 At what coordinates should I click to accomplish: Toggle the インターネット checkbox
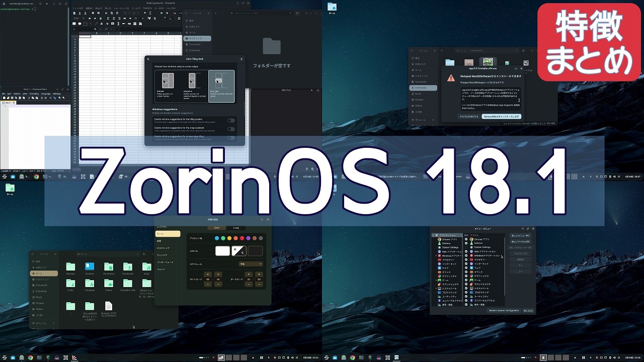tap(466, 264)
